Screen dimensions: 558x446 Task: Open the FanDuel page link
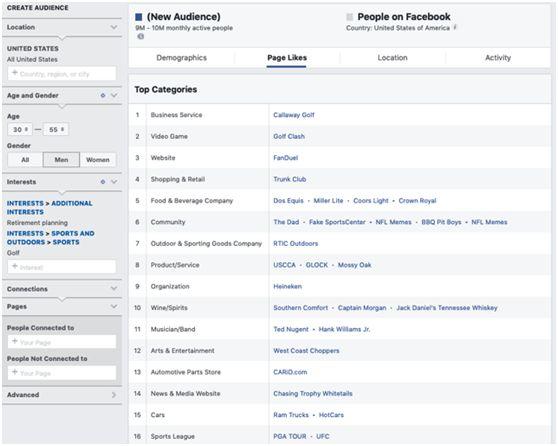tap(286, 158)
